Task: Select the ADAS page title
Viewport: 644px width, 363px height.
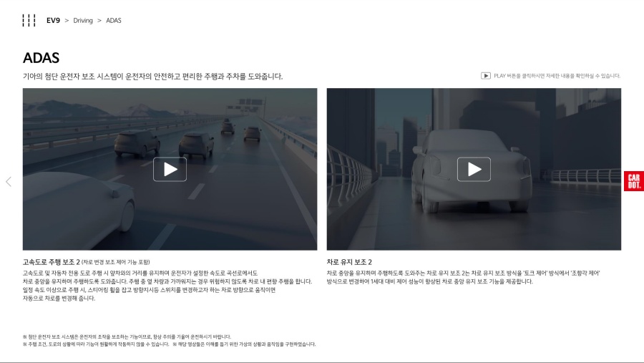Action: (41, 58)
